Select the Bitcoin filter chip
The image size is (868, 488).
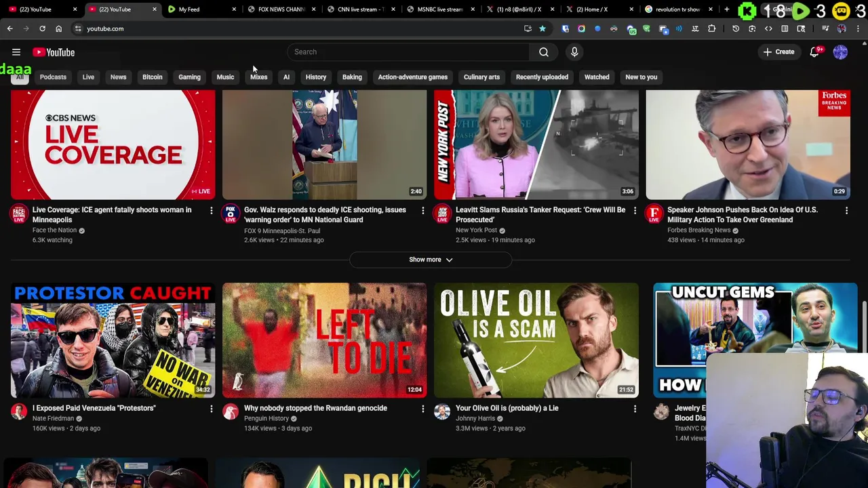tap(152, 77)
